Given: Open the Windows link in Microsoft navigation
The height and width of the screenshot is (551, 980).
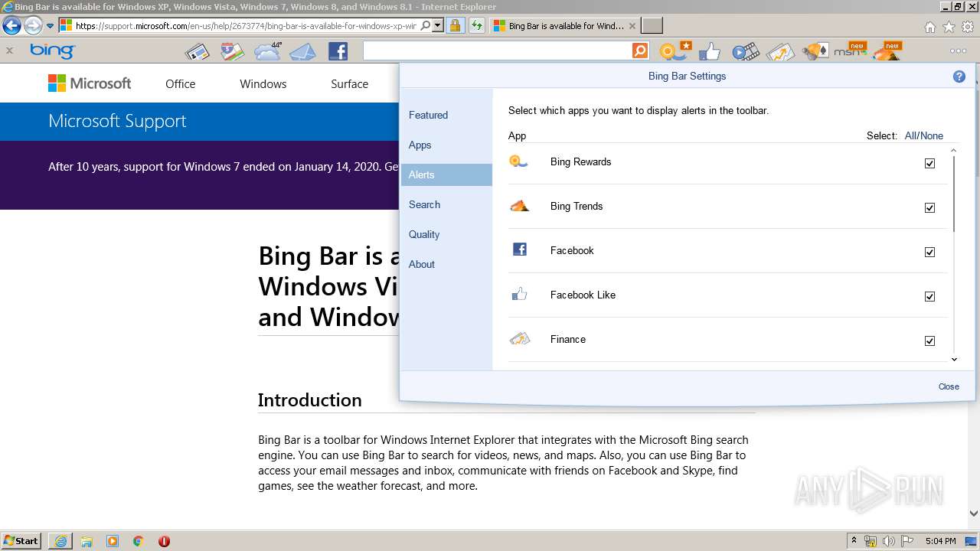Looking at the screenshot, I should coord(263,84).
